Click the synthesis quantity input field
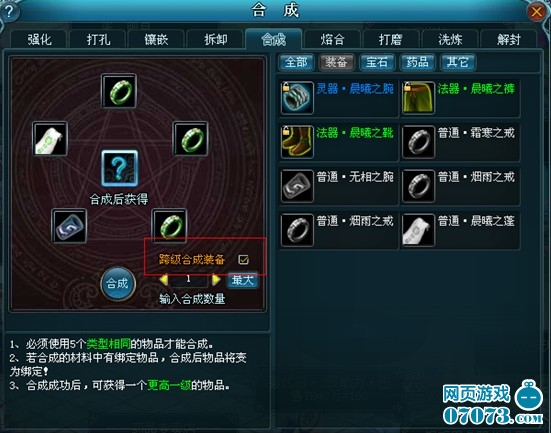 tap(189, 280)
